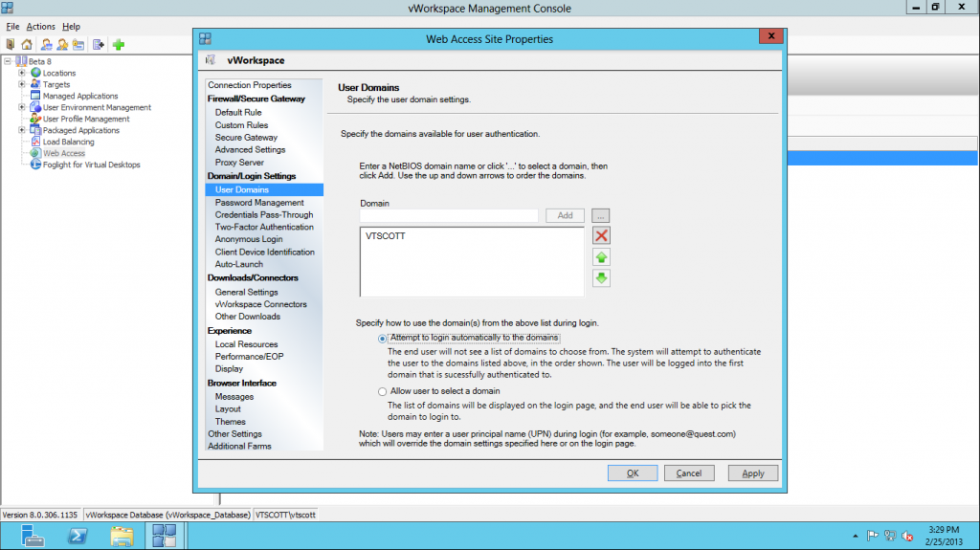Expand User Environment Management node
Screen dimensions: 980x550
click(22, 107)
